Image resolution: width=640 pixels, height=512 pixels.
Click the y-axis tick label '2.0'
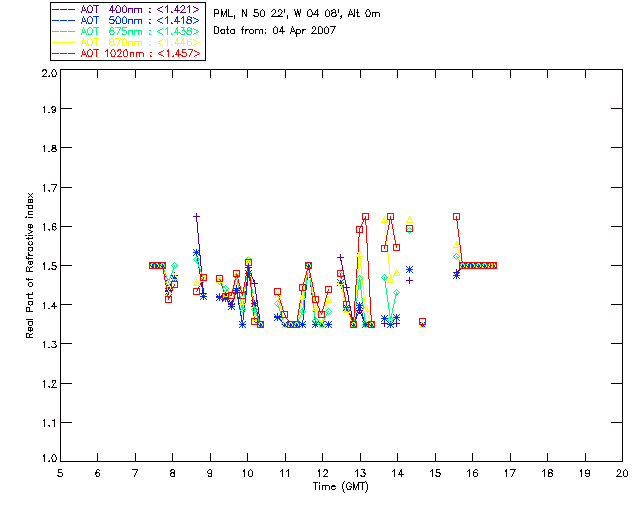49,73
